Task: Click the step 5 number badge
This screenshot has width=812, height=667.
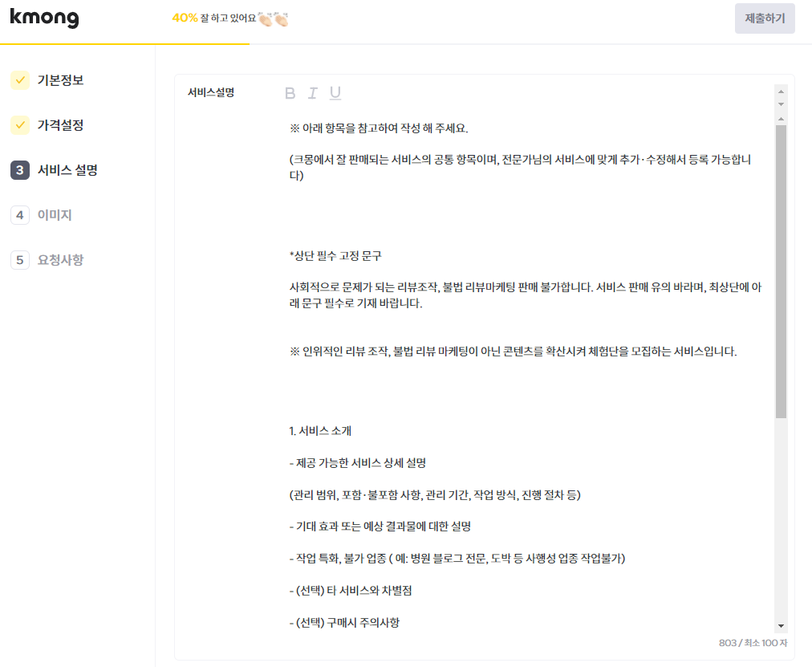Action: pos(20,260)
